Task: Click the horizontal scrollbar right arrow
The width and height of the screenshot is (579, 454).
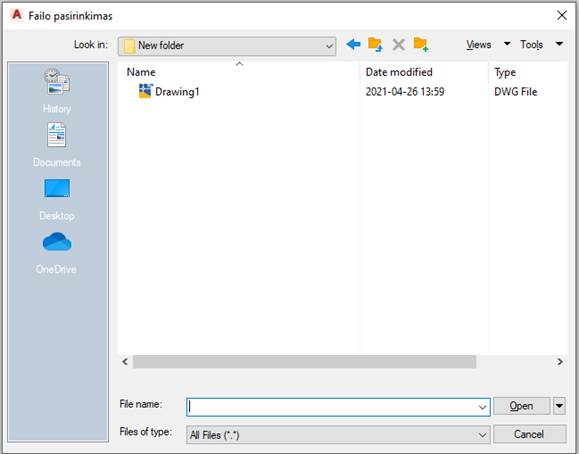Action: [560, 362]
